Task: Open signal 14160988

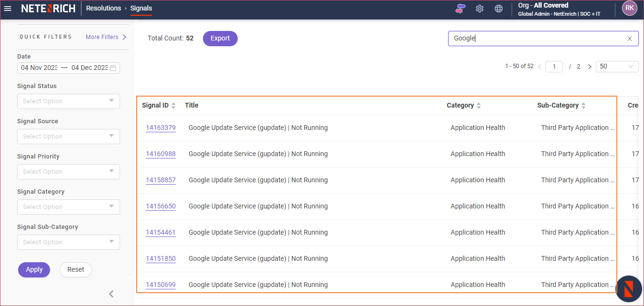Action: (x=161, y=154)
